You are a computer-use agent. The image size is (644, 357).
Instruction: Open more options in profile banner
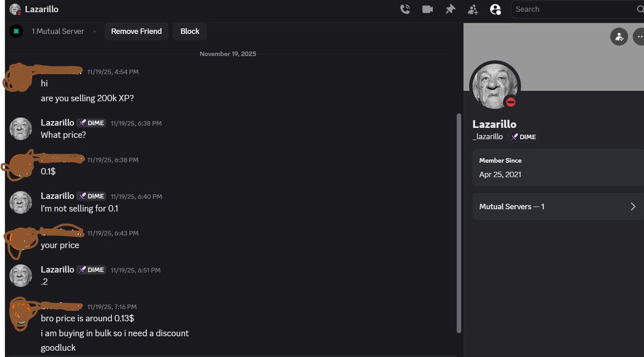639,37
